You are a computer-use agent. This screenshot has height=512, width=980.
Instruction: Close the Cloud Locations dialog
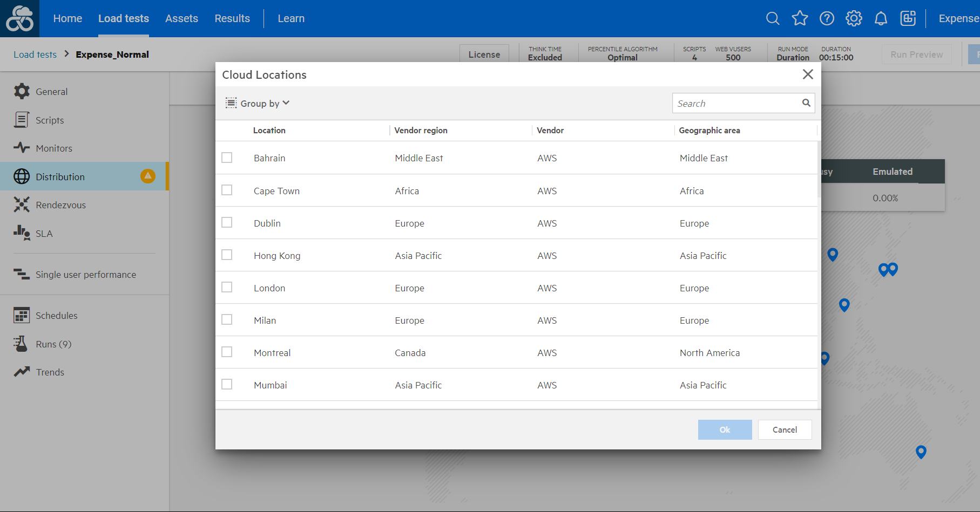click(x=808, y=74)
